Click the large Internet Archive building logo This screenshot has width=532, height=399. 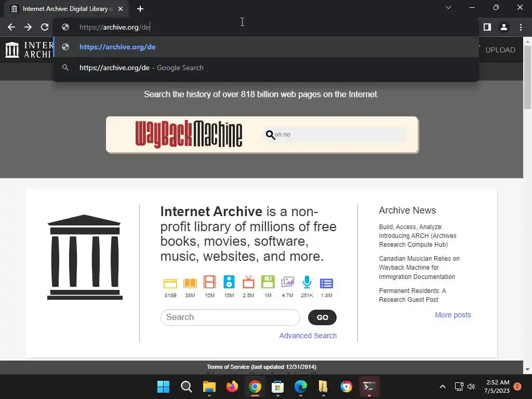85,257
